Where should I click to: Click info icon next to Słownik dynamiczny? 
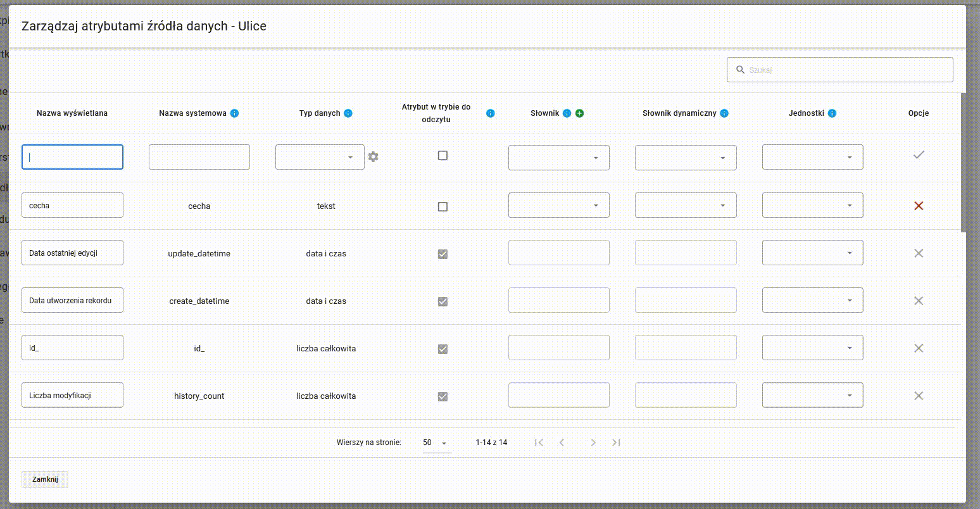[x=724, y=113]
